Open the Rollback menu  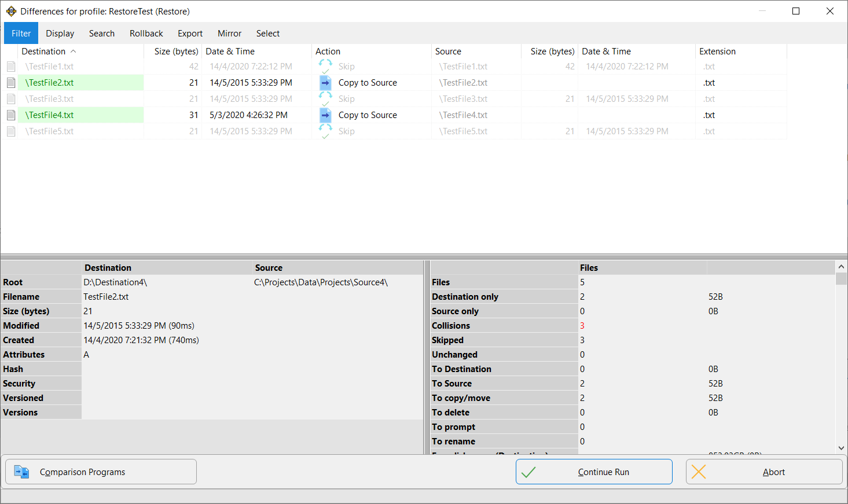coord(146,34)
